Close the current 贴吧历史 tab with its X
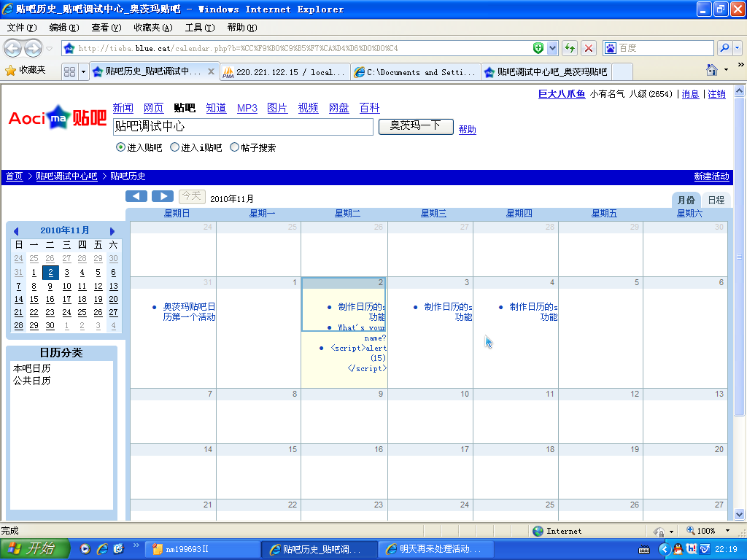 click(211, 71)
